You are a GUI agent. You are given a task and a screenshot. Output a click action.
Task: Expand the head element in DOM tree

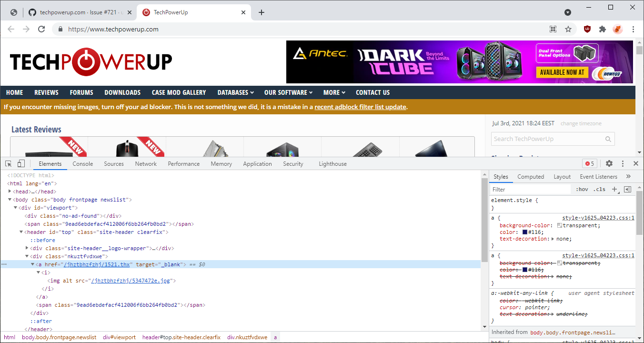click(10, 191)
